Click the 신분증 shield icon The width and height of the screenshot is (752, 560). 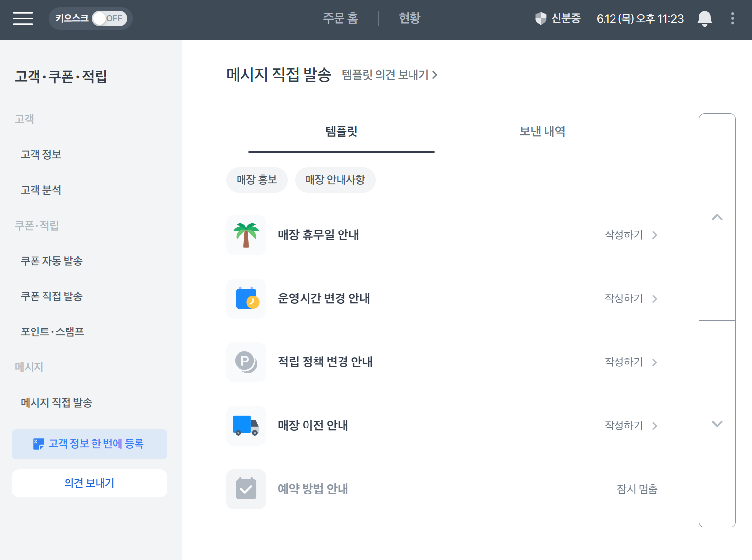click(x=541, y=19)
